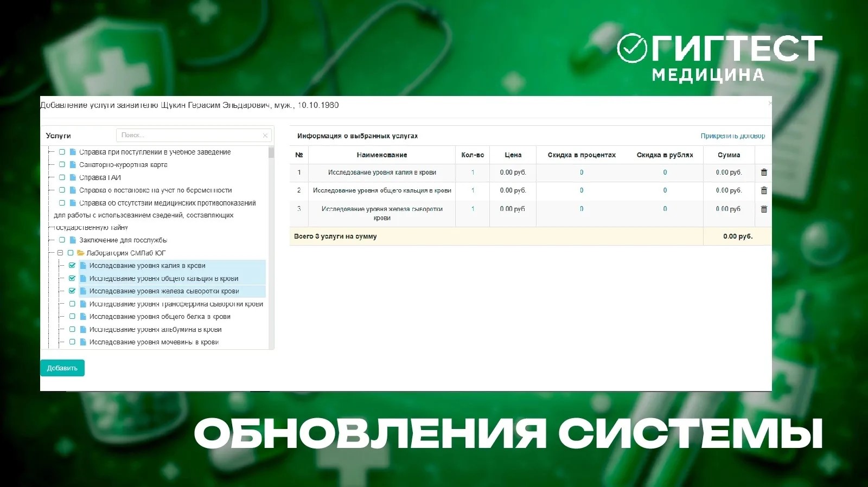Delete the 'железа сыворотки крови' row via its trash icon

click(764, 209)
